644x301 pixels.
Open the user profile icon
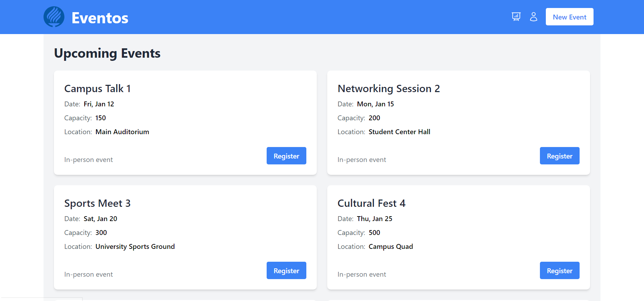(x=533, y=17)
